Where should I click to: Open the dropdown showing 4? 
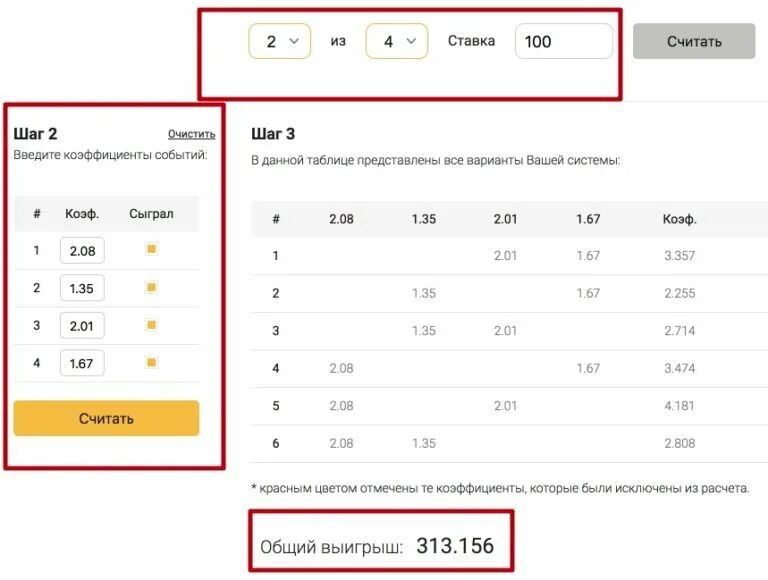coord(397,41)
